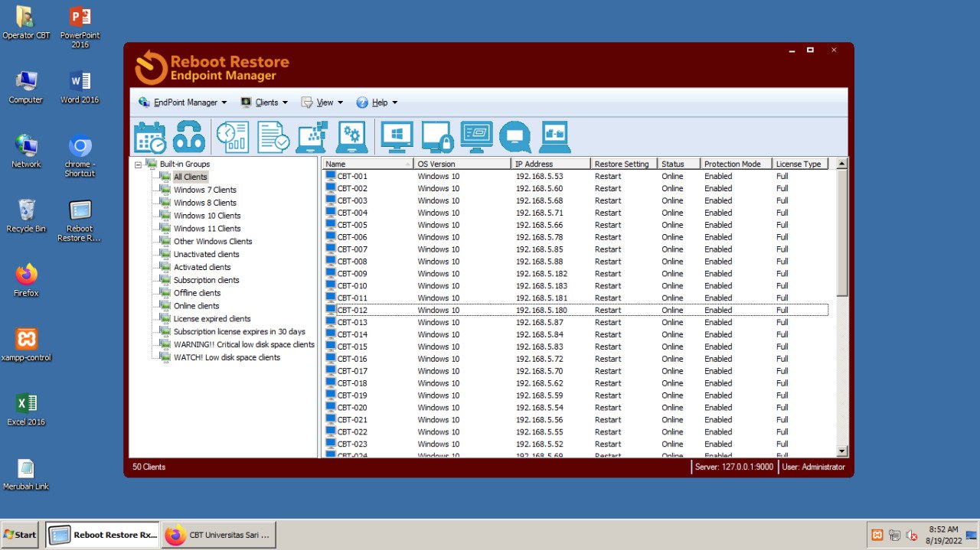The image size is (980, 550).
Task: Click the clock and bar chart report icon
Action: (x=232, y=138)
